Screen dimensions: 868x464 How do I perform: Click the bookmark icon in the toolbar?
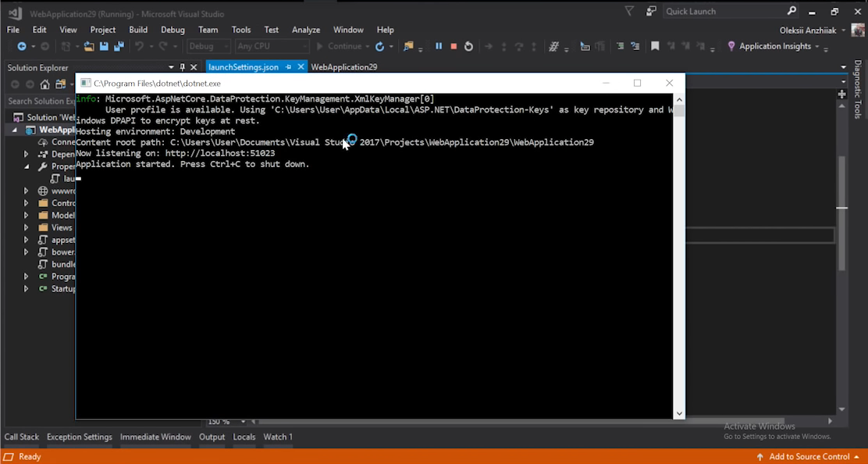[x=655, y=47]
